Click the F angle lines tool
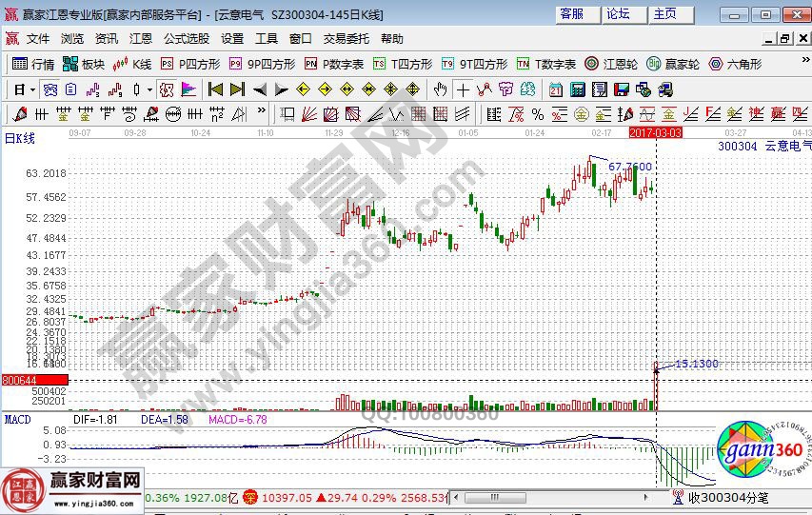 tap(713, 114)
